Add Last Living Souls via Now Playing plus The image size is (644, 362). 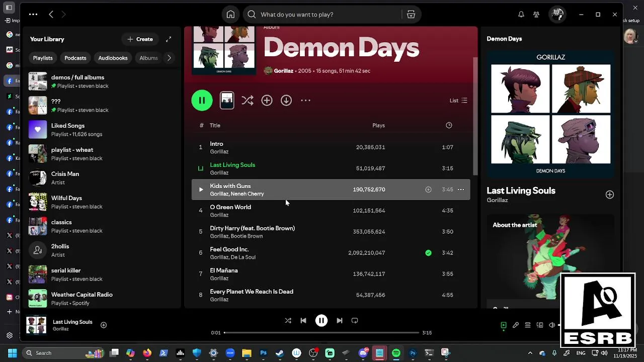point(609,195)
